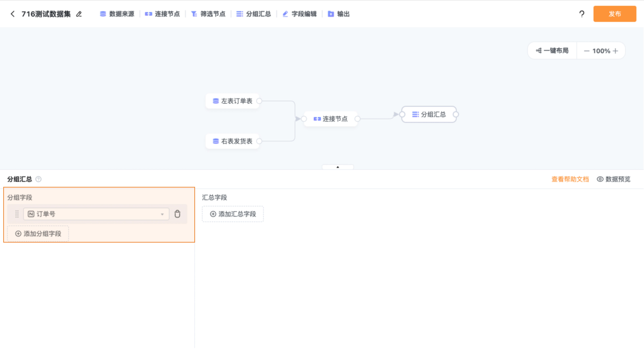Click output port of 左表订单表 node
Viewport: 644px width, 362px height.
259,101
